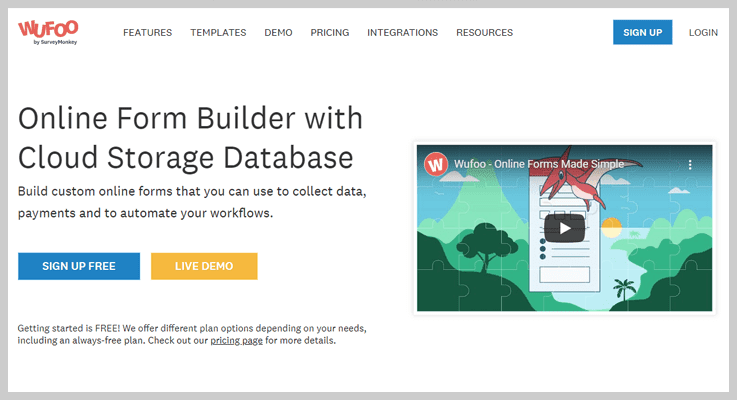
Task: Open the Resources nav item
Action: click(x=484, y=32)
